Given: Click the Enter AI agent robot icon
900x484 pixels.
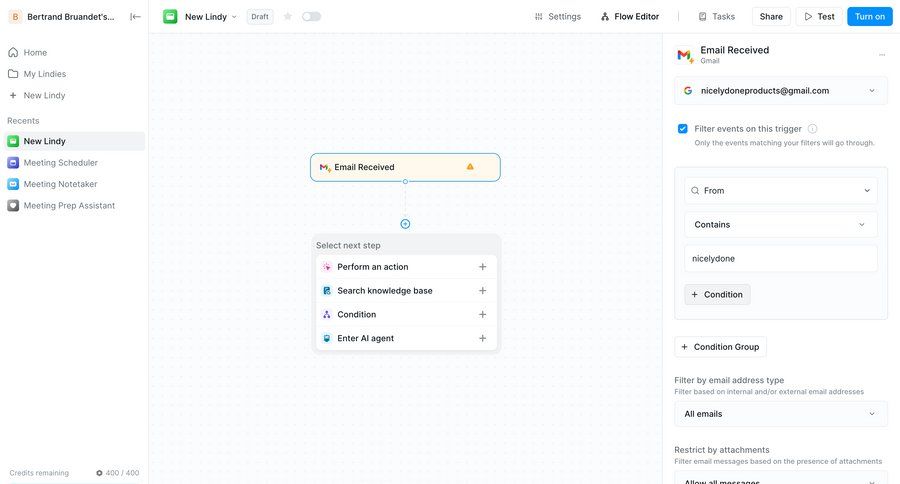Looking at the screenshot, I should (x=327, y=338).
